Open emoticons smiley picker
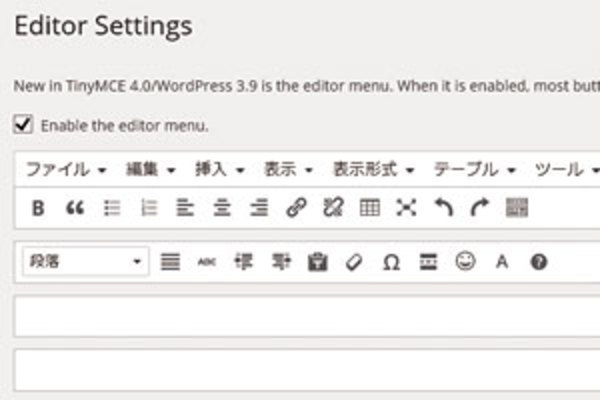The height and width of the screenshot is (400, 600). point(465,261)
